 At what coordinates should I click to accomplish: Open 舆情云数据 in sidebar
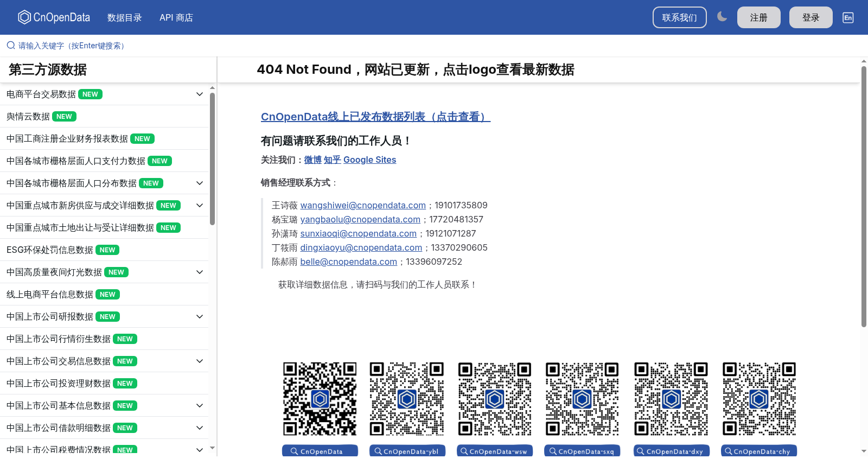[x=104, y=117]
